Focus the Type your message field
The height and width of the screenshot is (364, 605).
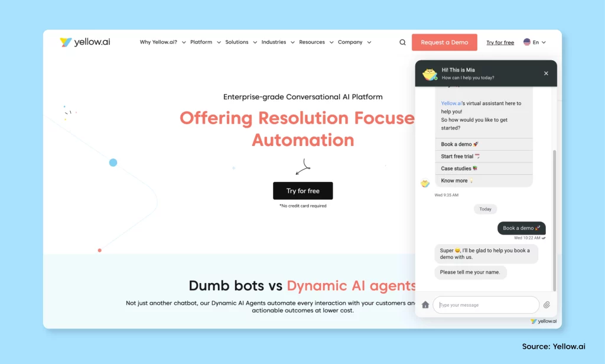tap(486, 305)
